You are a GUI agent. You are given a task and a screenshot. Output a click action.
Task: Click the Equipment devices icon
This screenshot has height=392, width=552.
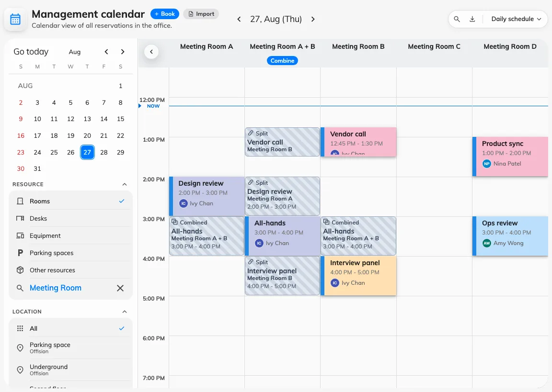pos(20,235)
